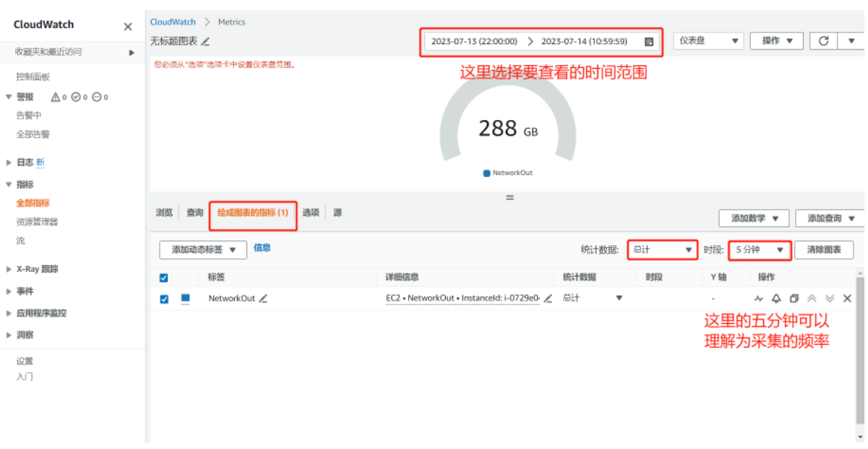This screenshot has width=868, height=449.
Task: Close the CloudWatch sidebar panel
Action: tap(128, 27)
